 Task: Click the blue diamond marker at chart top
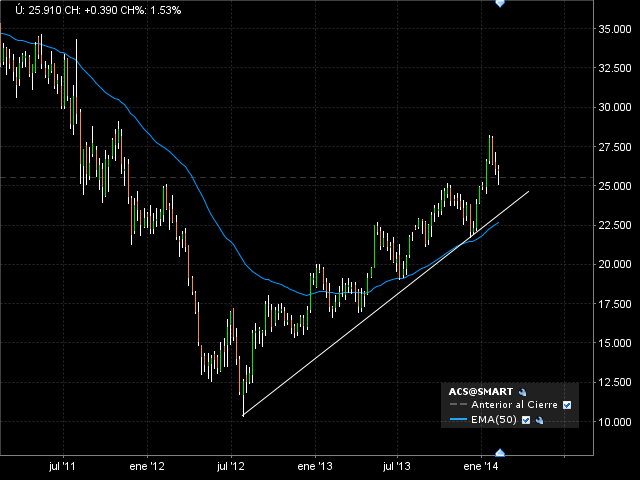coord(500,3)
